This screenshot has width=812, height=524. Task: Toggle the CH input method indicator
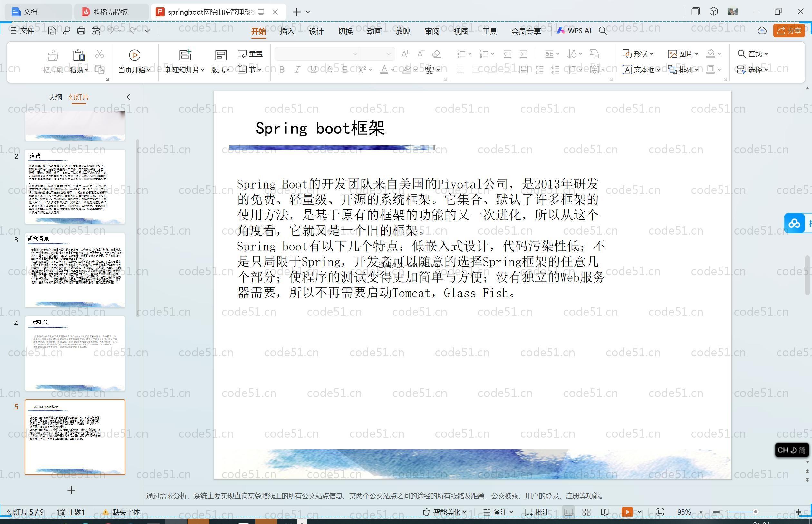click(792, 450)
